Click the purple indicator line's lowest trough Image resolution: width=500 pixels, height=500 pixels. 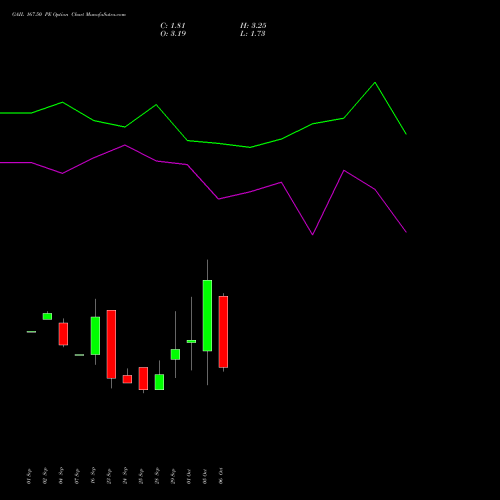(312, 234)
